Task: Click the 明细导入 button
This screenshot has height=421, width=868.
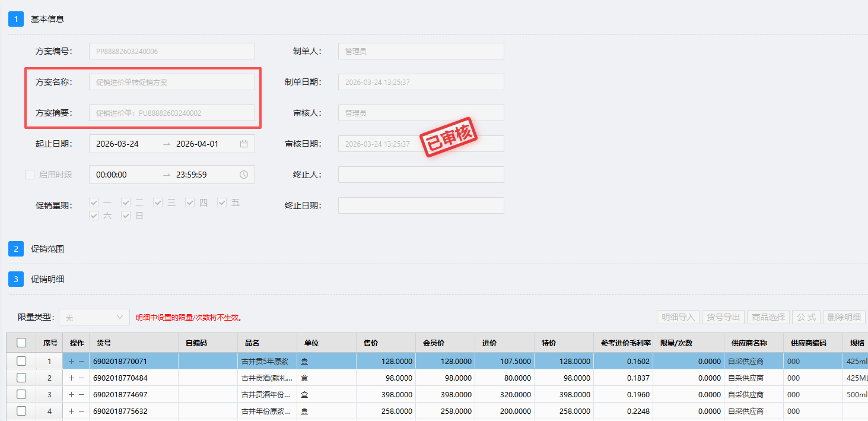Action: point(678,317)
